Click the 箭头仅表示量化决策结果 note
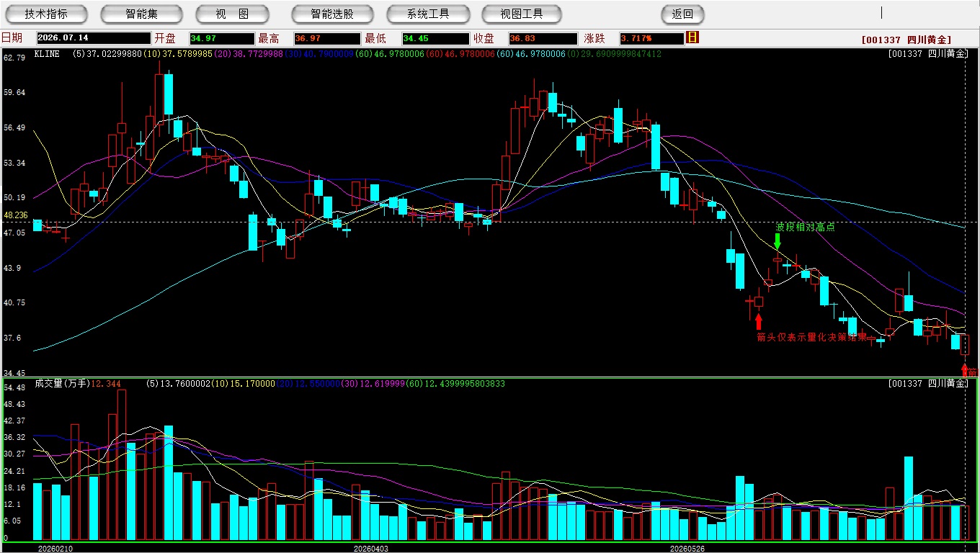Viewport: 980px width, 553px height. 811,337
